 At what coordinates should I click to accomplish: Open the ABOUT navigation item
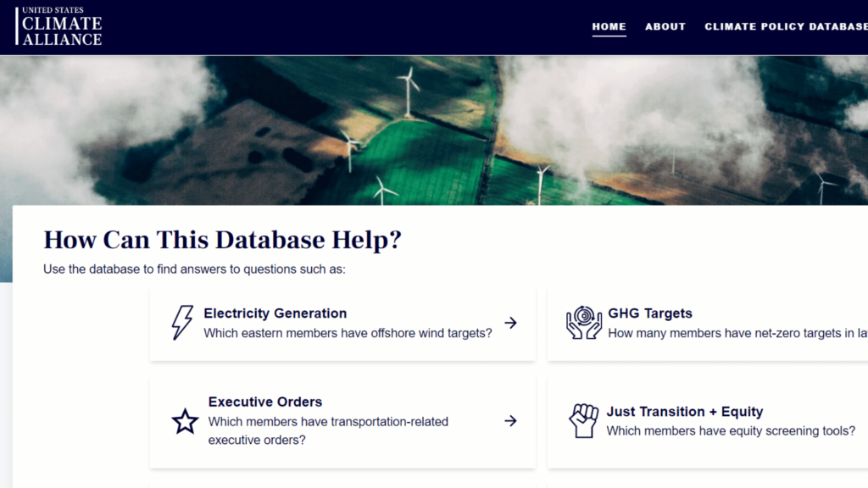(x=665, y=26)
